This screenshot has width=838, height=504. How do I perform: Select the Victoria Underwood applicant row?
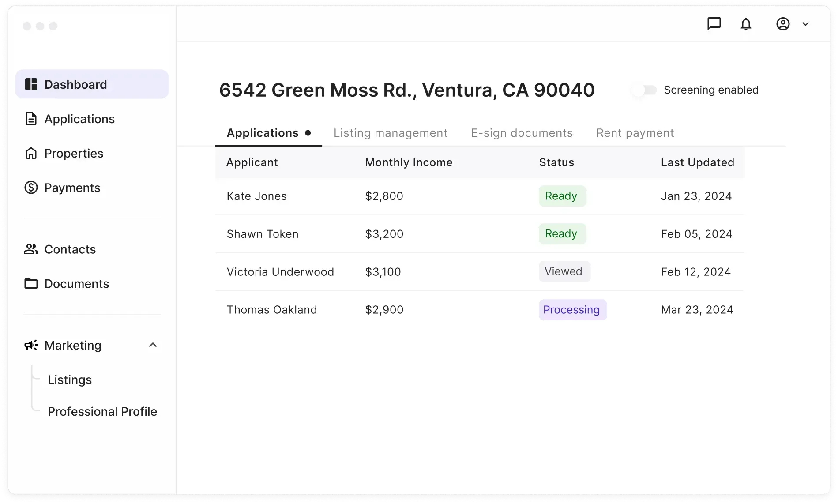click(280, 272)
